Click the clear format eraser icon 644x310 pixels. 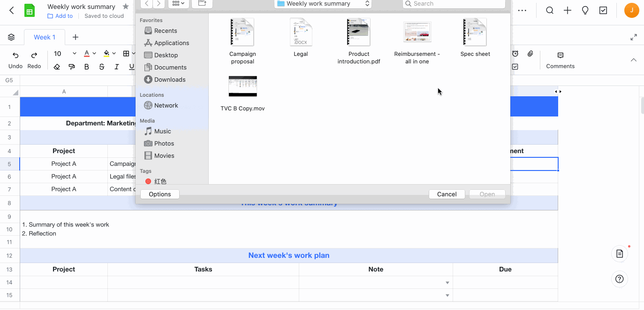(57, 67)
